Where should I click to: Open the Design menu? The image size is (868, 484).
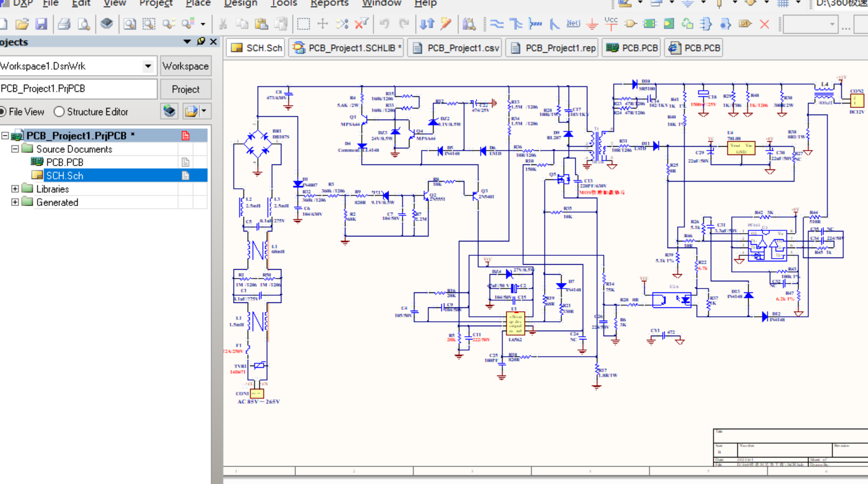coord(241,3)
